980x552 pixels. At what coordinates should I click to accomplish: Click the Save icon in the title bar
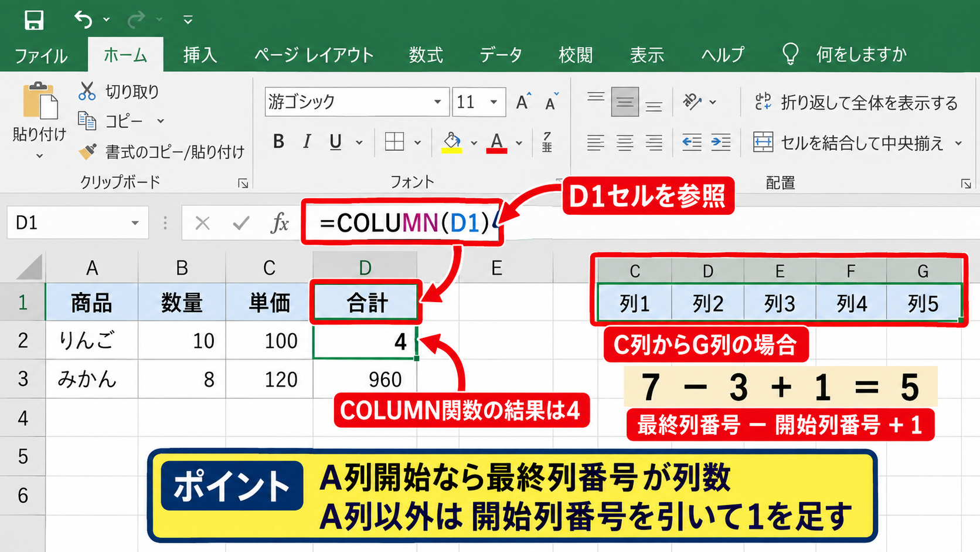tap(34, 19)
